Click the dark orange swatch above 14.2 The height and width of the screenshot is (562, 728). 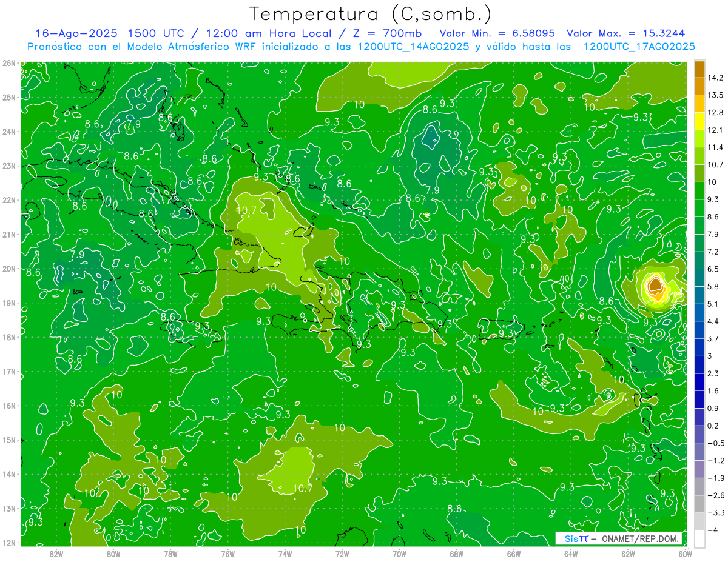tap(699, 69)
